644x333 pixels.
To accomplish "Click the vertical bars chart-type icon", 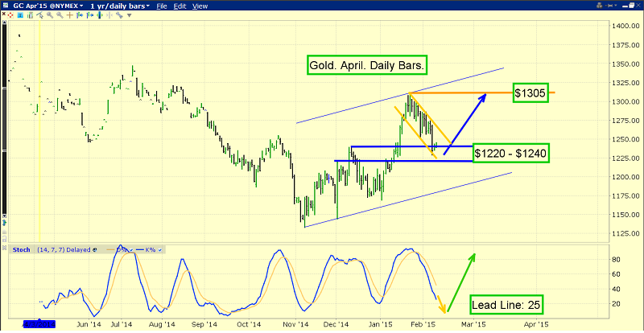I will [x=30, y=15].
